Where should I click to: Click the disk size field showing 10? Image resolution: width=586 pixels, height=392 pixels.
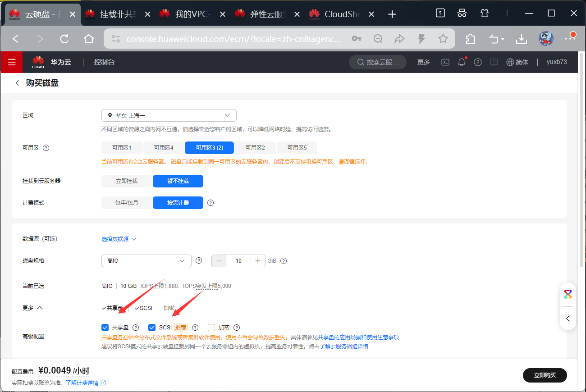pos(238,260)
